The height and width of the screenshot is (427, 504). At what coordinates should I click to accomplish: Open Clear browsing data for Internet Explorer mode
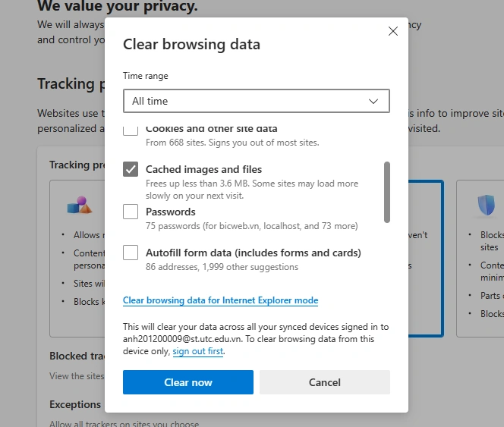point(220,300)
